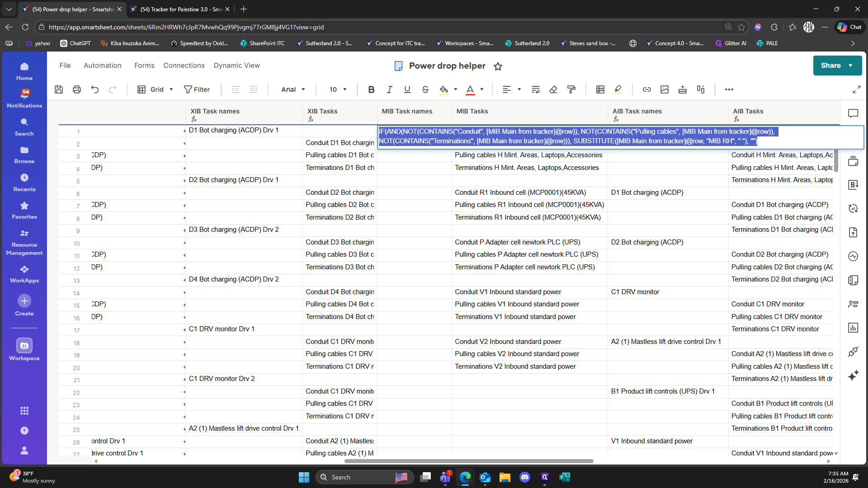
Task: Toggle bold formatting
Action: point(371,89)
